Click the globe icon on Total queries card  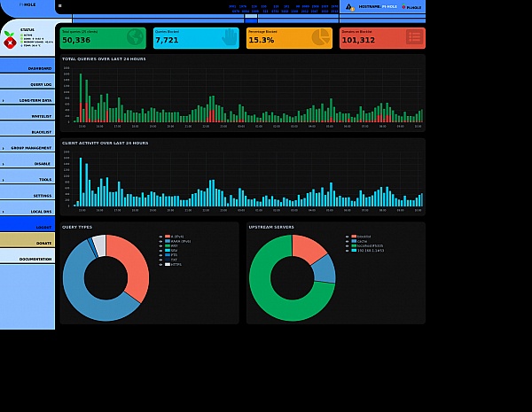tap(135, 37)
